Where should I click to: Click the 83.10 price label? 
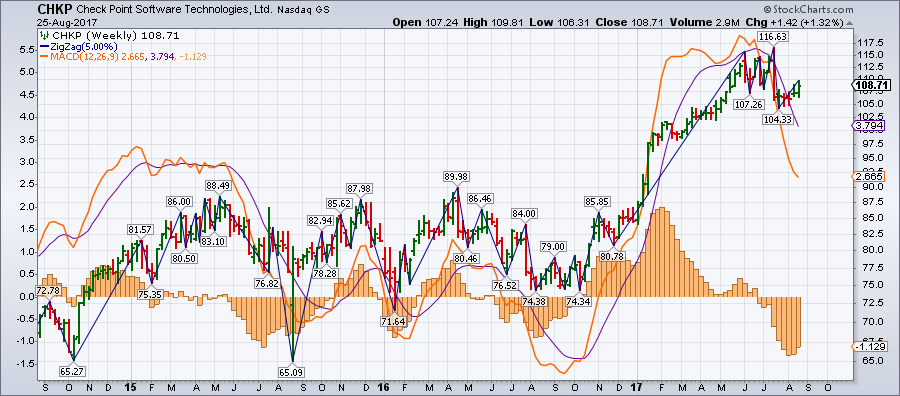pos(214,241)
